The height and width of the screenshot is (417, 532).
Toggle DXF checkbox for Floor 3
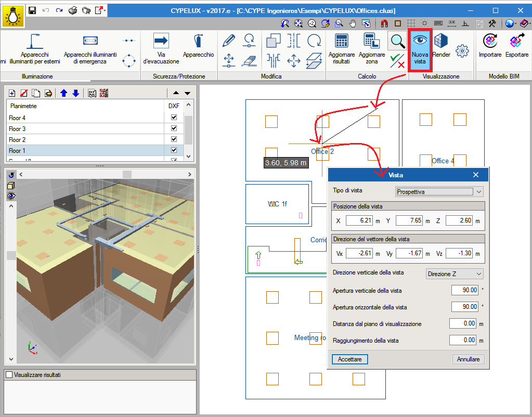point(174,128)
